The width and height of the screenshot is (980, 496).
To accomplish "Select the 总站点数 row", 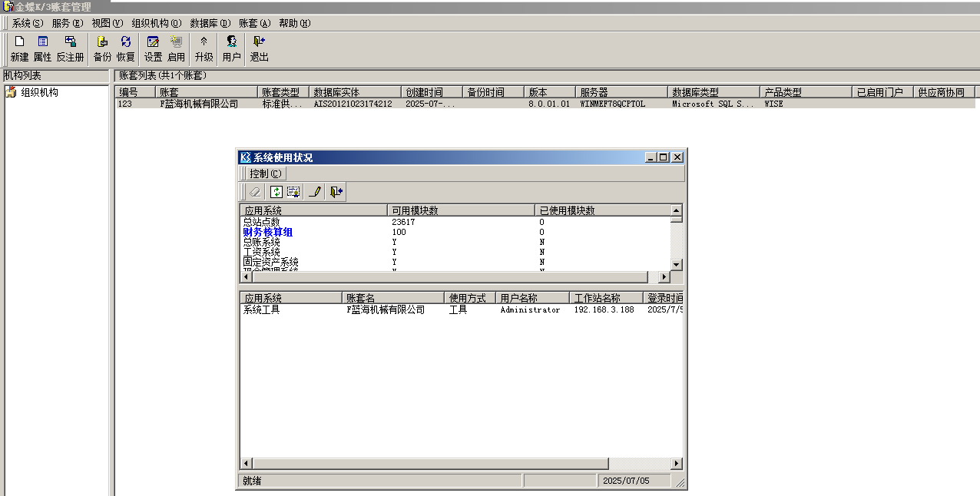I will point(455,222).
